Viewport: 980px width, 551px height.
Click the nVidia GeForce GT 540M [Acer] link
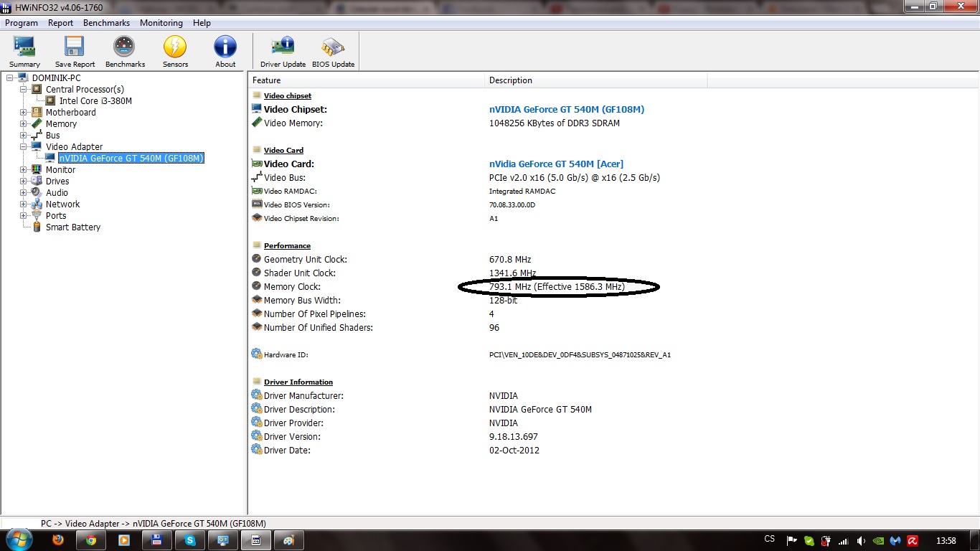tap(556, 164)
